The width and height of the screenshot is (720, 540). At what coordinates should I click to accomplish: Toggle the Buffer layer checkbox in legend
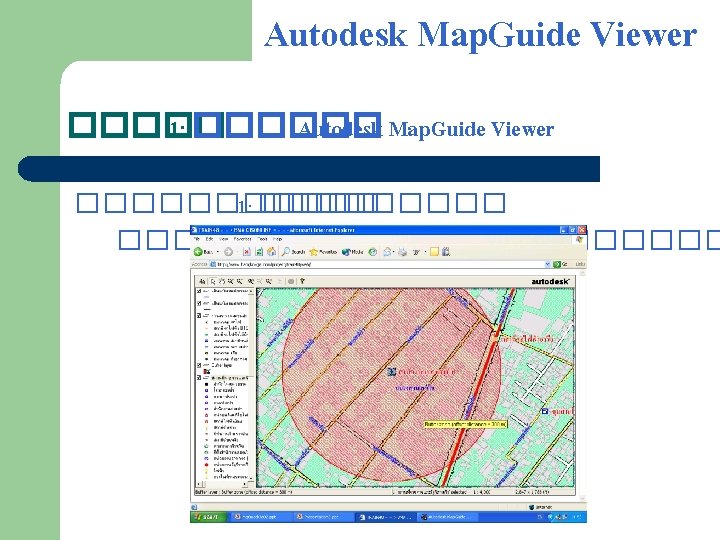coord(199,365)
